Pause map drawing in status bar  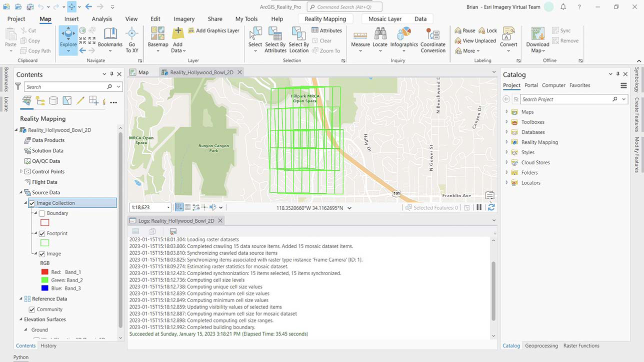coord(479,207)
